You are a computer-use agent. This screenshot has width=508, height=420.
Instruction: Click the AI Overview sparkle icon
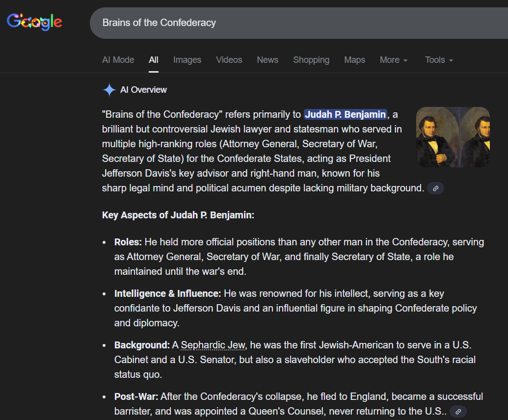tap(109, 90)
